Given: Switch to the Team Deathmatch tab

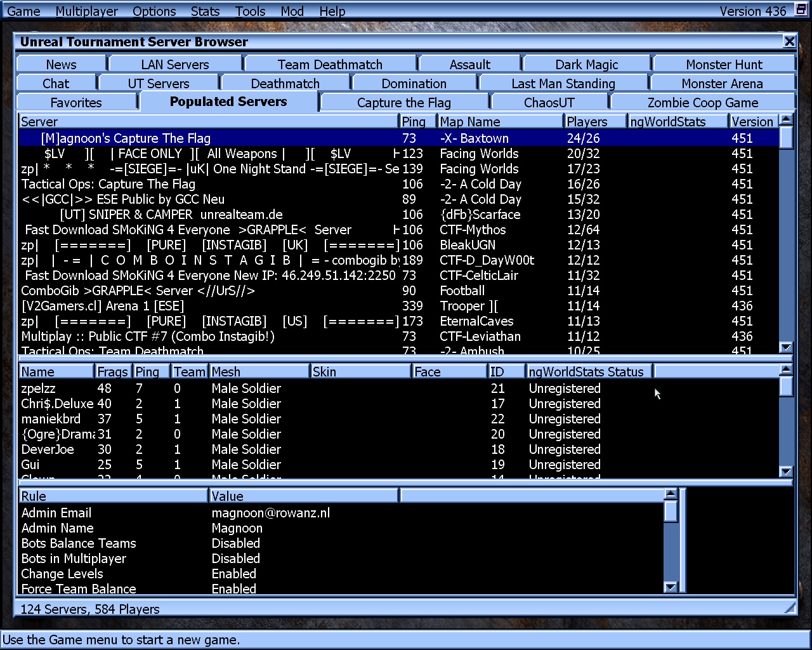Looking at the screenshot, I should [330, 64].
